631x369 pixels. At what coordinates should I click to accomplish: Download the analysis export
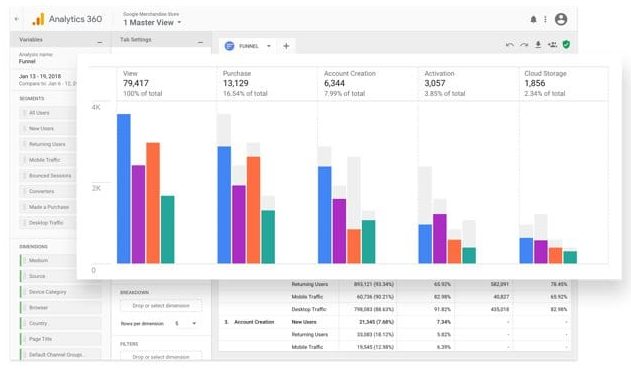[538, 45]
